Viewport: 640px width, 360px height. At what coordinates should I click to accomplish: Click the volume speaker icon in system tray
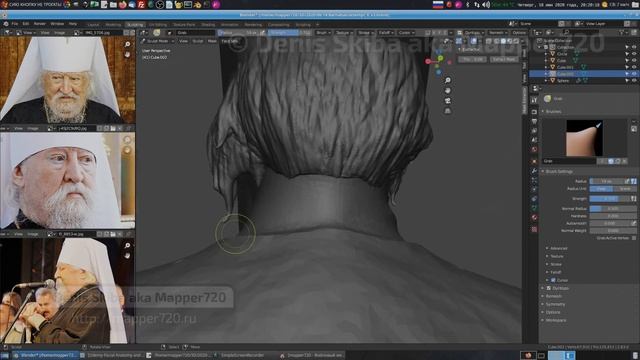(486, 4)
